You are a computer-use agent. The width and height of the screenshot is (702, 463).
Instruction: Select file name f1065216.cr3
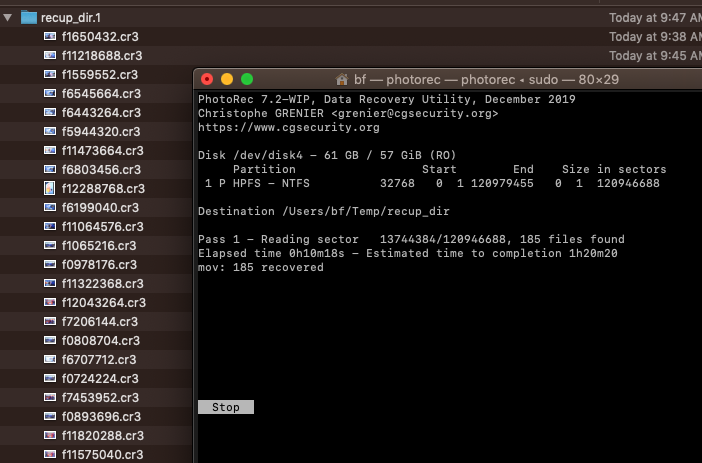point(99,246)
